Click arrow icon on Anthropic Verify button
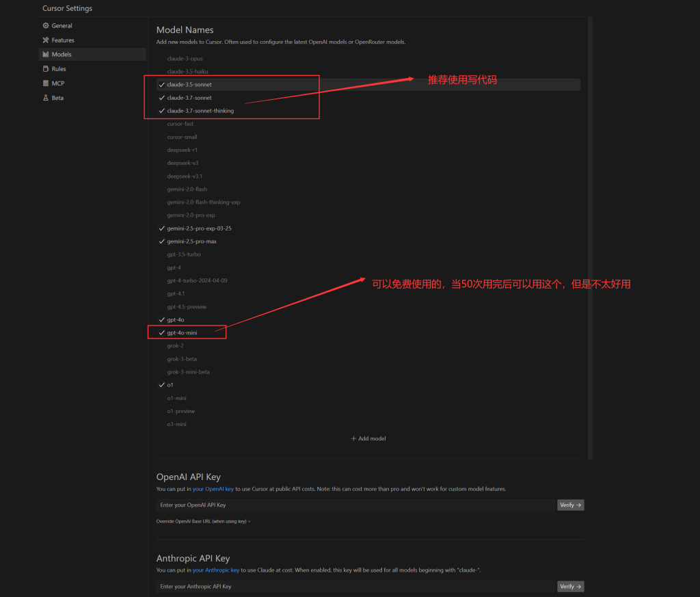 pyautogui.click(x=578, y=586)
